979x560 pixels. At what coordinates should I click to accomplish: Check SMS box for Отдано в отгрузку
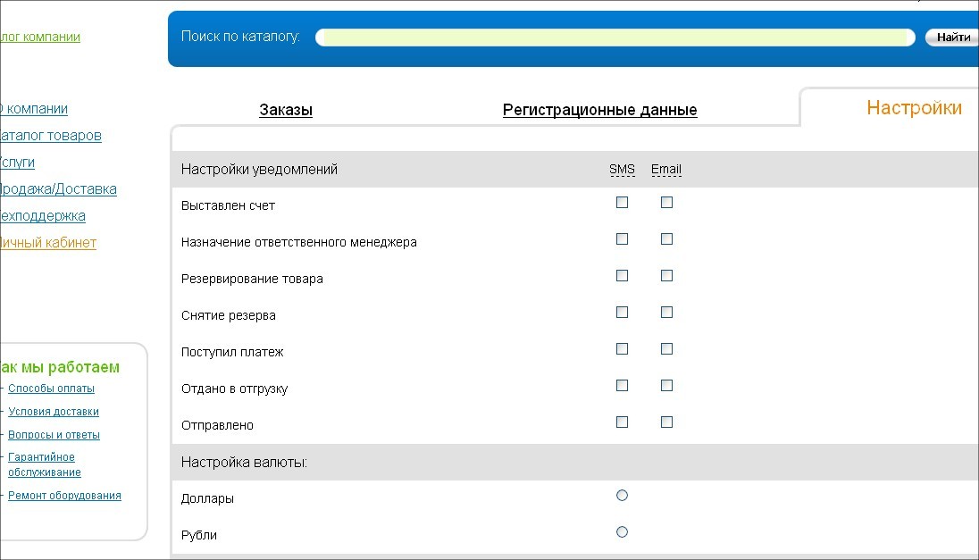coord(622,386)
